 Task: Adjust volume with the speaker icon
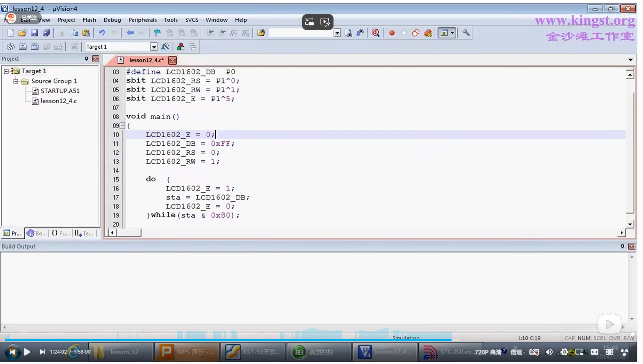point(549,352)
